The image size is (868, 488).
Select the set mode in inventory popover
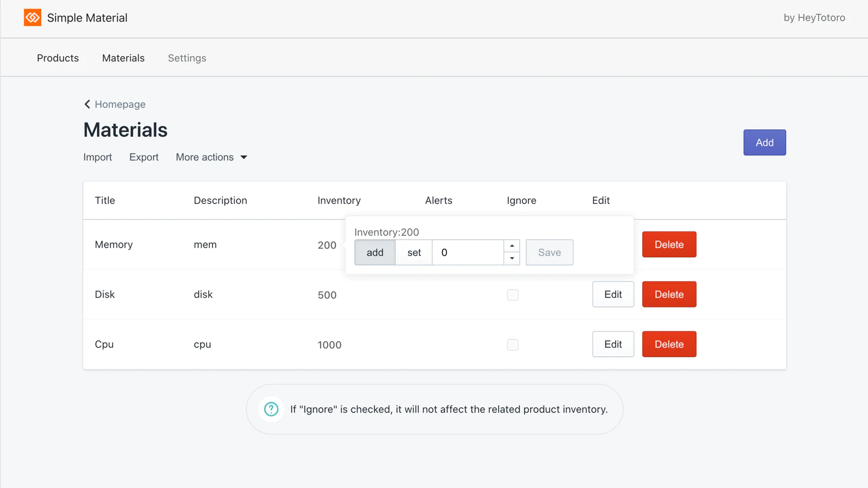click(x=414, y=252)
